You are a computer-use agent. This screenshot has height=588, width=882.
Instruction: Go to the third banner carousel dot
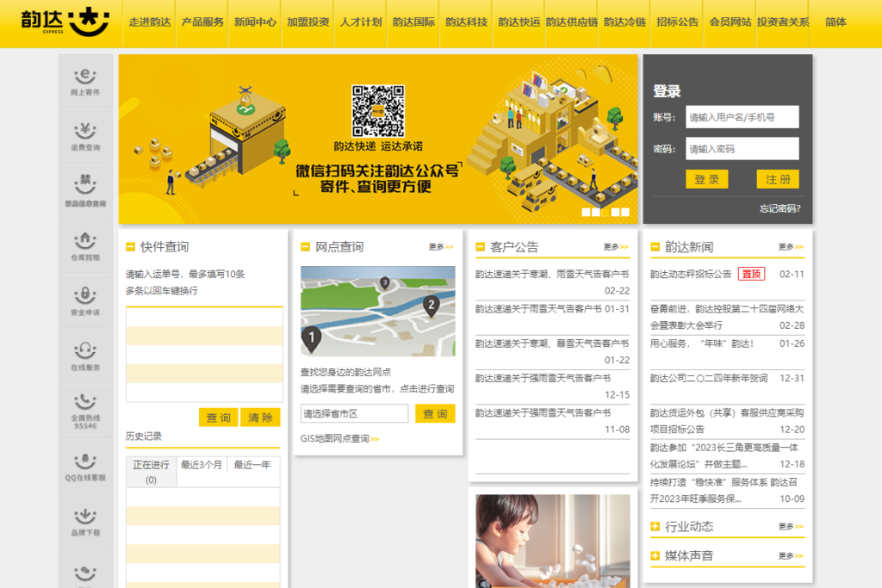pyautogui.click(x=606, y=212)
